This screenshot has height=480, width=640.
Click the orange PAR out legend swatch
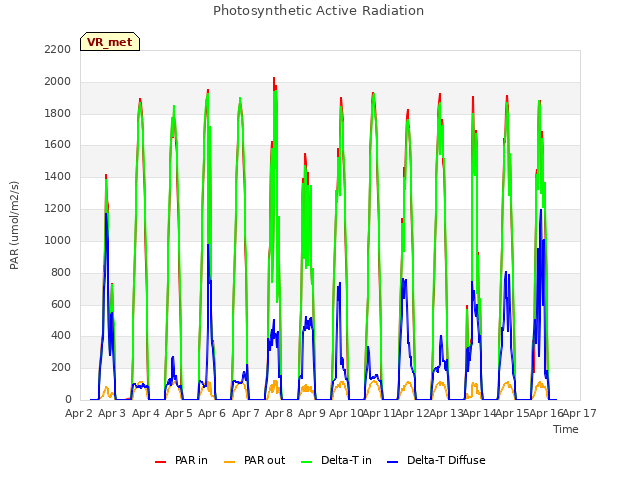230,462
